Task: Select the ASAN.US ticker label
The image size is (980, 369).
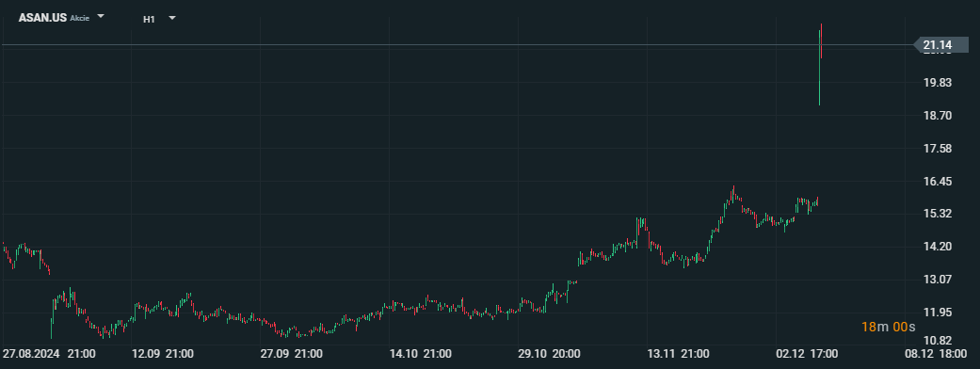Action: coord(42,18)
